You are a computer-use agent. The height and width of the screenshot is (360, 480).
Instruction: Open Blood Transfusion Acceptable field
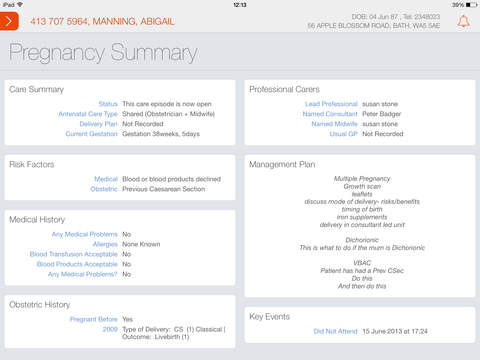(x=74, y=254)
